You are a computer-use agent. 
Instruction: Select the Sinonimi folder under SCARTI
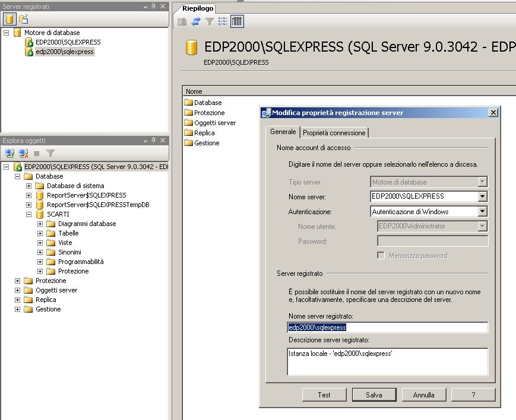[69, 252]
